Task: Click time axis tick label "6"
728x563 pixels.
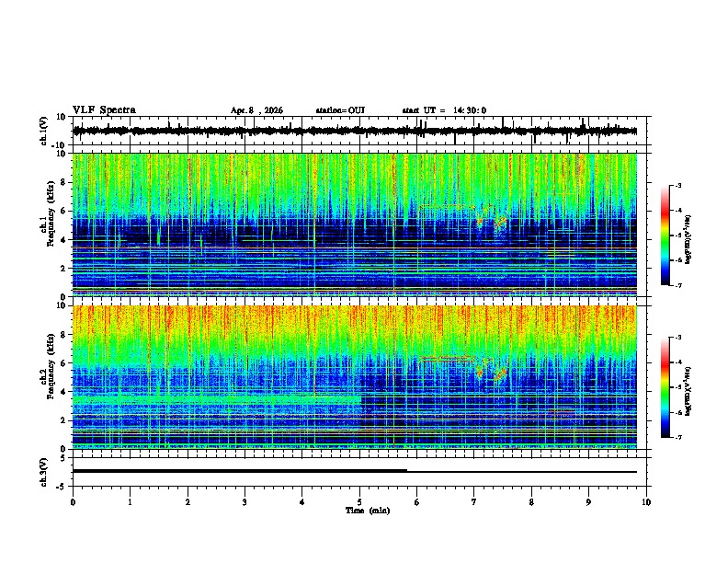Action: coord(417,502)
